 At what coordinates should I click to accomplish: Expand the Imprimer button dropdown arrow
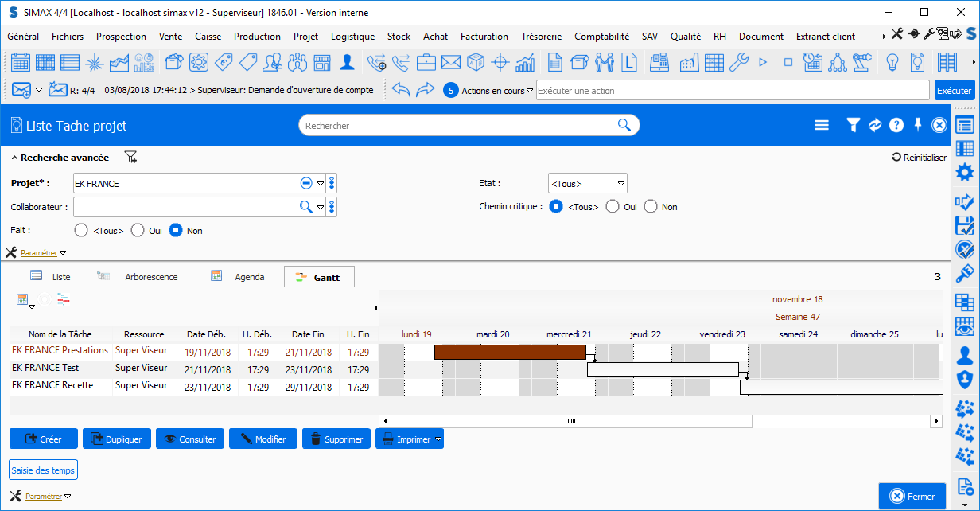coord(438,439)
